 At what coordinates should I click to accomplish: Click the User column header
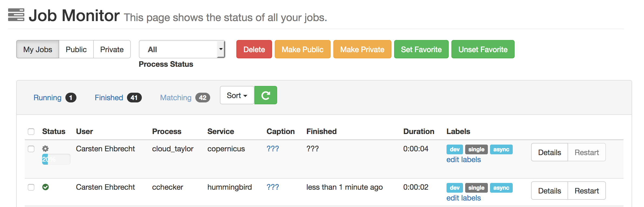tap(85, 131)
